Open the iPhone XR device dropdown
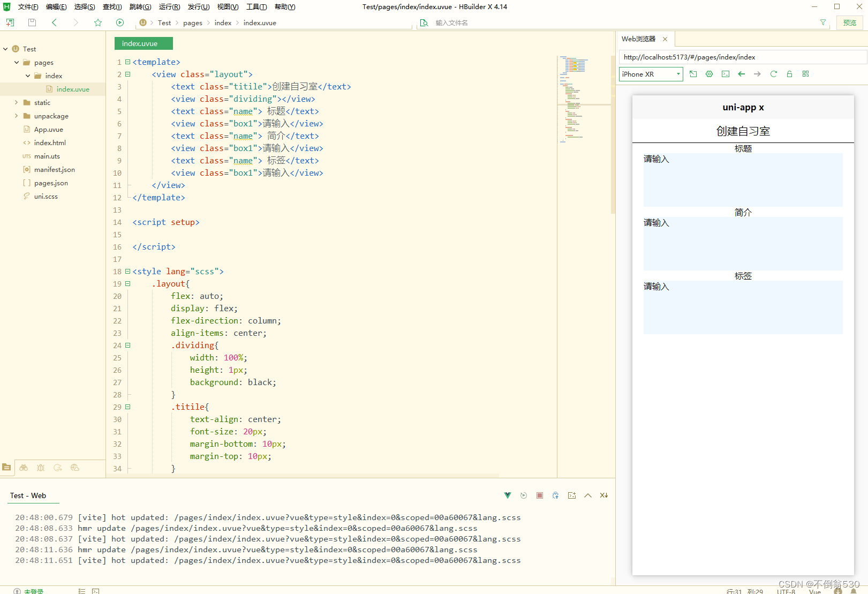Viewport: 868px width, 594px height. 651,74
